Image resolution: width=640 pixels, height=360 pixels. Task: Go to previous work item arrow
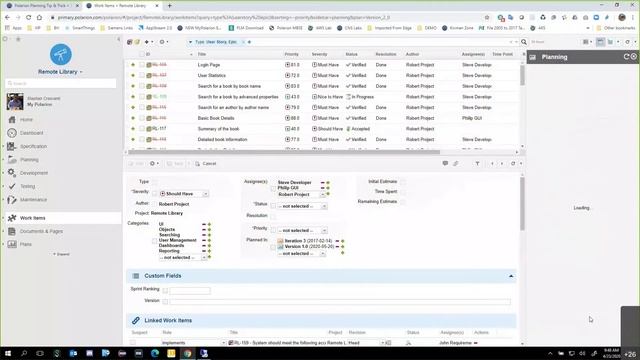[x=492, y=163]
